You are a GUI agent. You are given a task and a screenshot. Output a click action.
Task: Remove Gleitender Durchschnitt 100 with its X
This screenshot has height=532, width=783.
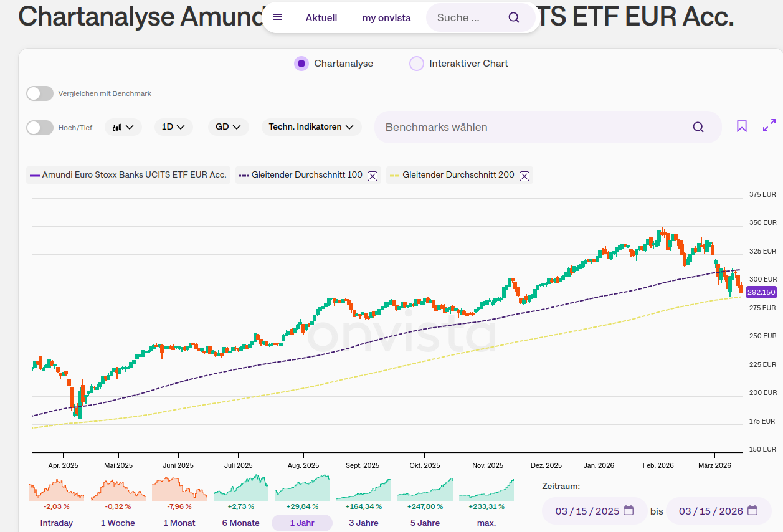(x=373, y=176)
